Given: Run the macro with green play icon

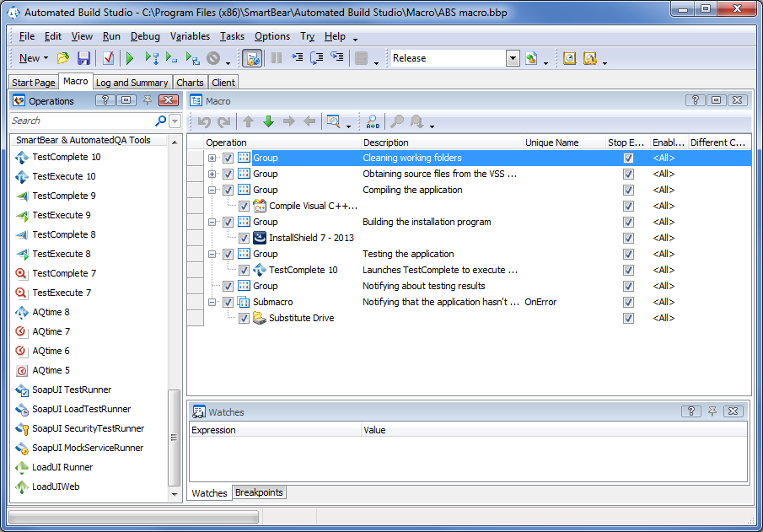Looking at the screenshot, I should click(x=130, y=58).
